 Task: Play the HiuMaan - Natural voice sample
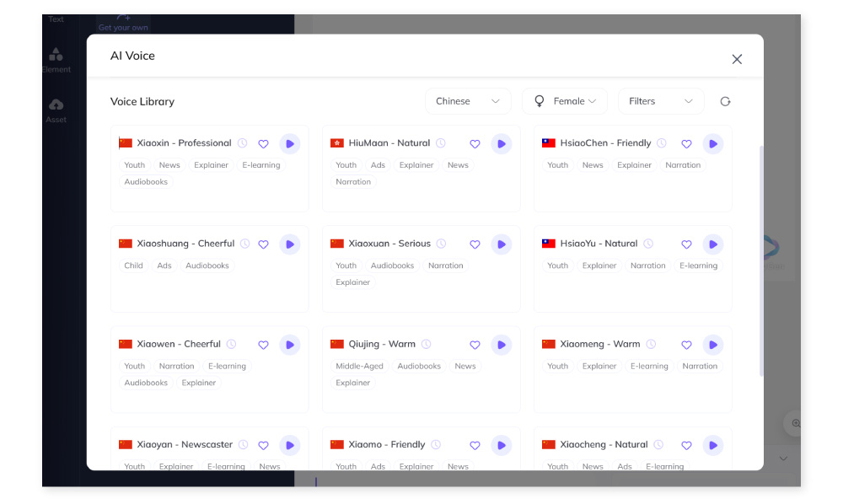pyautogui.click(x=501, y=144)
